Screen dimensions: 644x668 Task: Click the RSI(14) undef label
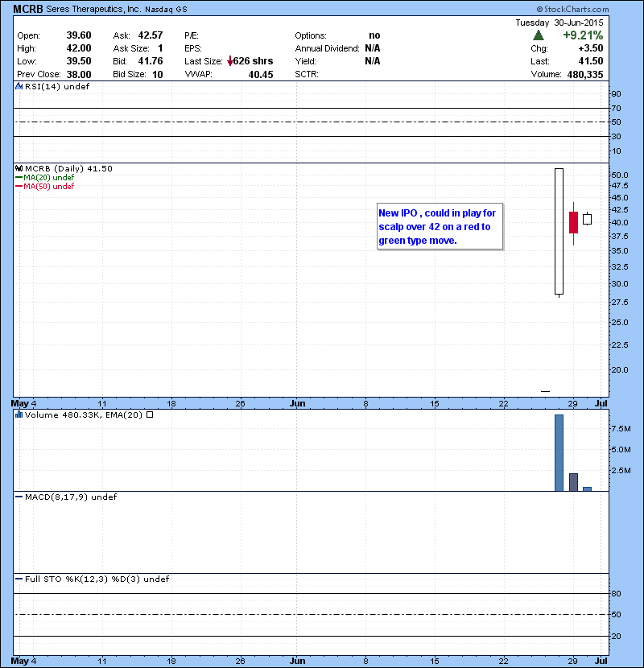(57, 86)
